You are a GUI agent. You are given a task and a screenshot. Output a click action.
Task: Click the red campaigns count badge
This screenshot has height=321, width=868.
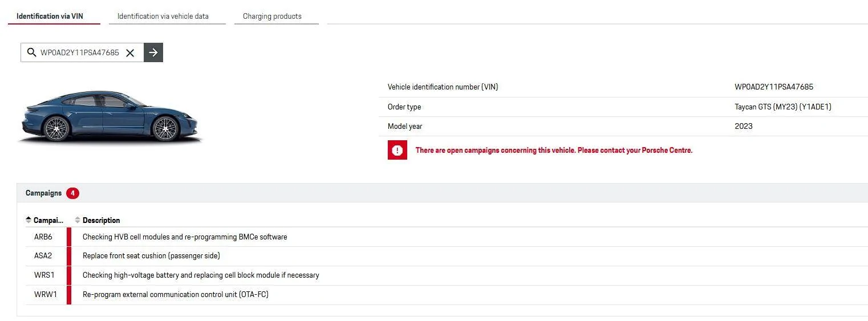[x=72, y=193]
